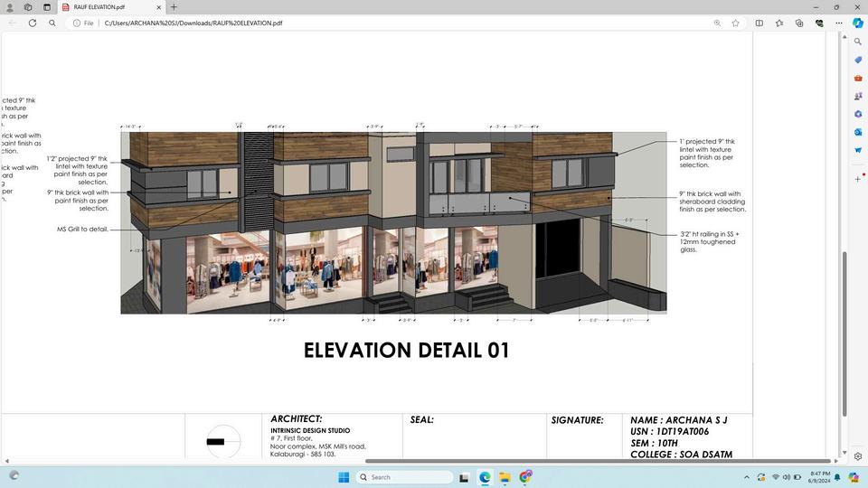
Task: Open the paper plane Drop sidebar icon
Action: pos(858,151)
